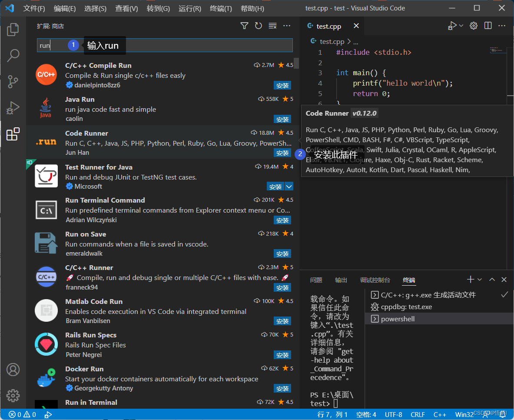This screenshot has width=514, height=420.
Task: Install Run Terminal Command extension
Action: 282,220
